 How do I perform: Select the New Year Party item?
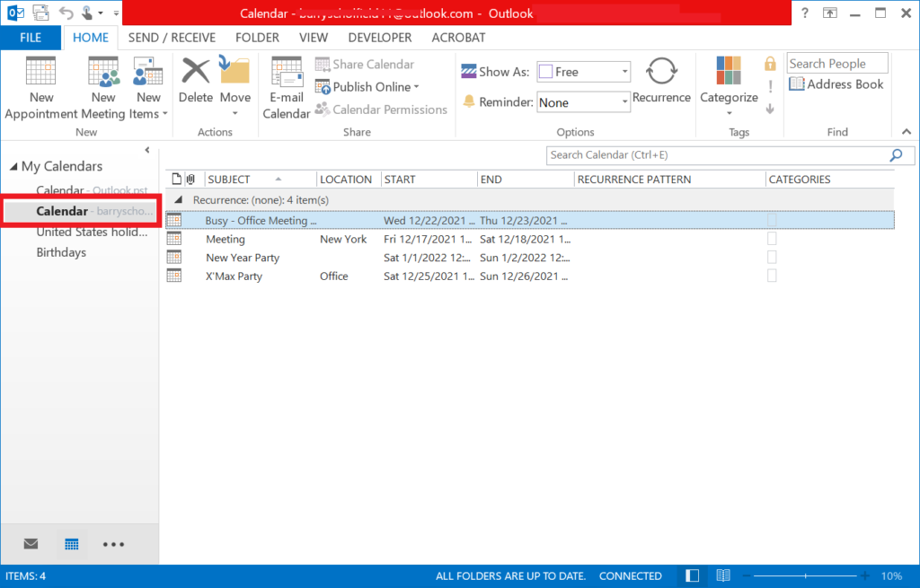530,258
